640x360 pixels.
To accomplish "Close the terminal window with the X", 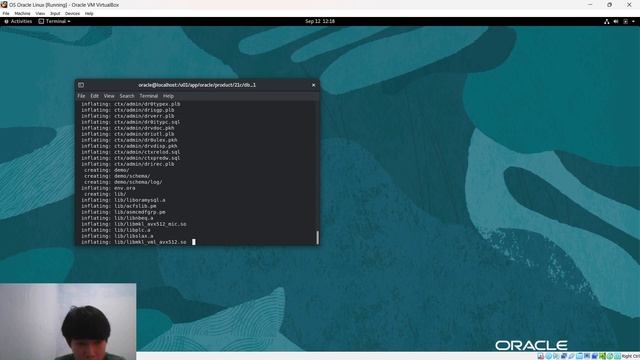I will click(x=313, y=85).
